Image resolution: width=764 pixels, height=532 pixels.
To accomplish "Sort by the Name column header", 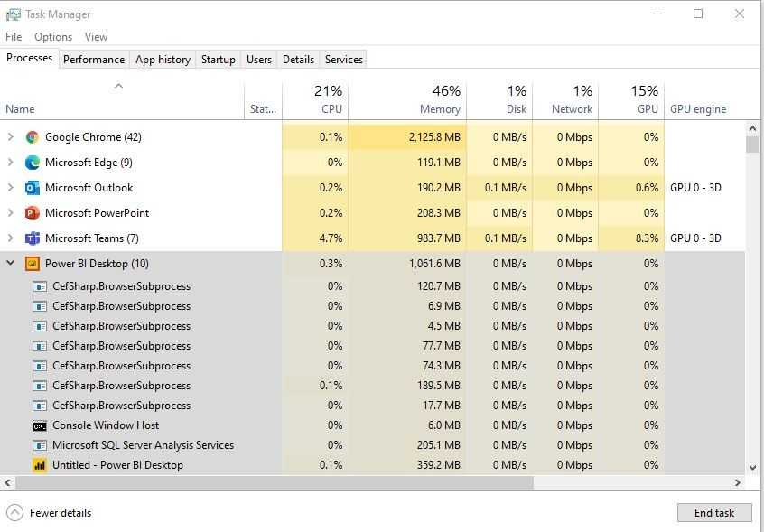I will click(x=122, y=100).
